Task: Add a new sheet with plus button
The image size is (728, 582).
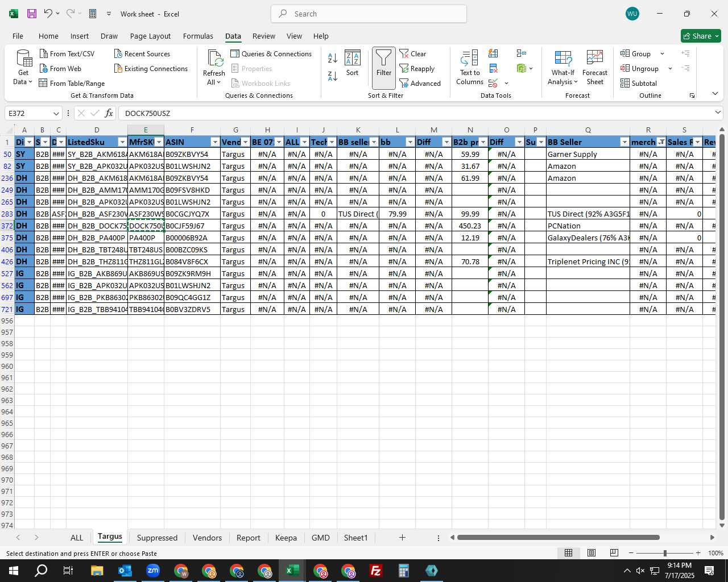Action: coord(402,538)
